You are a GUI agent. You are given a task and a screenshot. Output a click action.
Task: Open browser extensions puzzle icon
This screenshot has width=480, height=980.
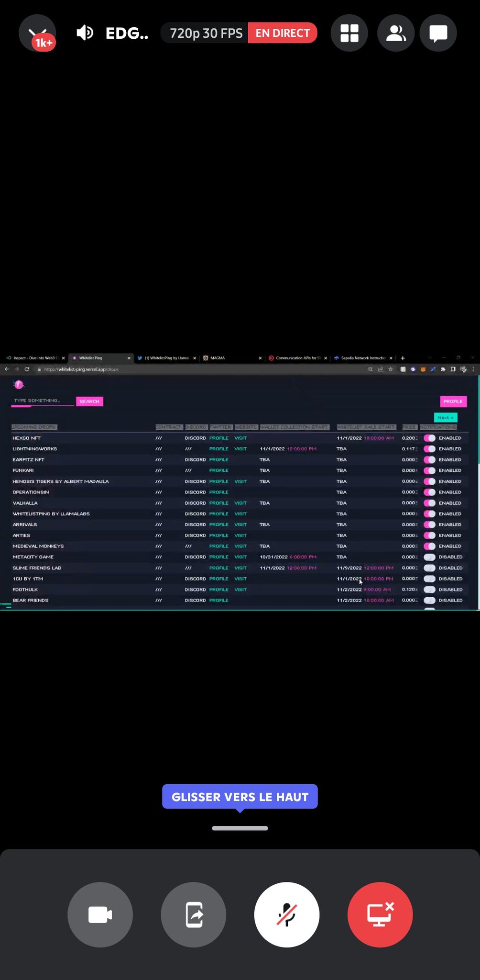(443, 369)
